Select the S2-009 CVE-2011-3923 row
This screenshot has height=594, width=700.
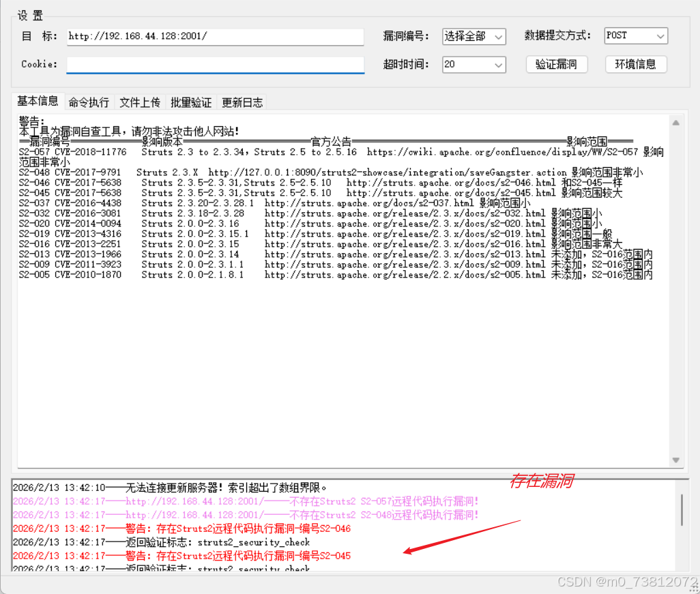(x=336, y=265)
